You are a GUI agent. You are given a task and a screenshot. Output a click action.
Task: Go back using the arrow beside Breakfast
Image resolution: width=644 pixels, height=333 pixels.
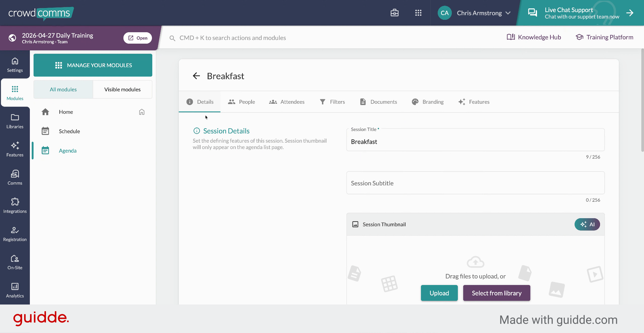click(196, 76)
